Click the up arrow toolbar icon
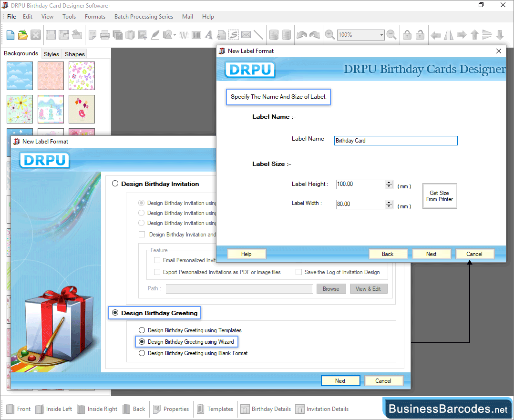Viewport: 514px width, 420px height. pyautogui.click(x=474, y=35)
